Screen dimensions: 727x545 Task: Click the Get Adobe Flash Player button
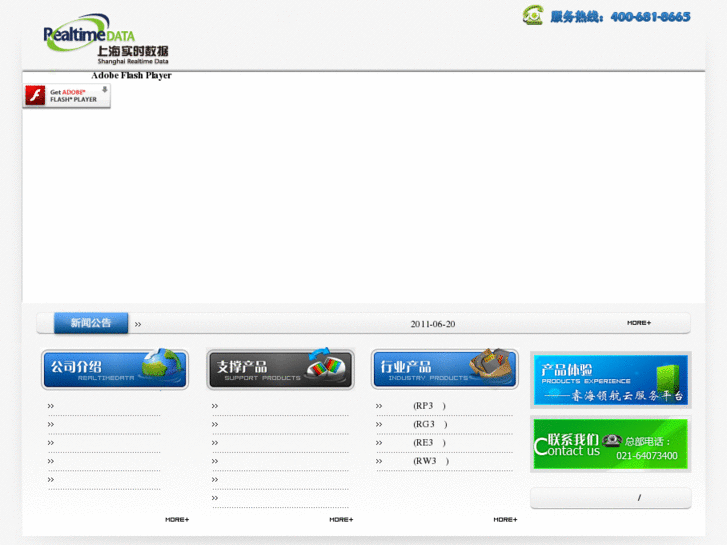[x=67, y=96]
